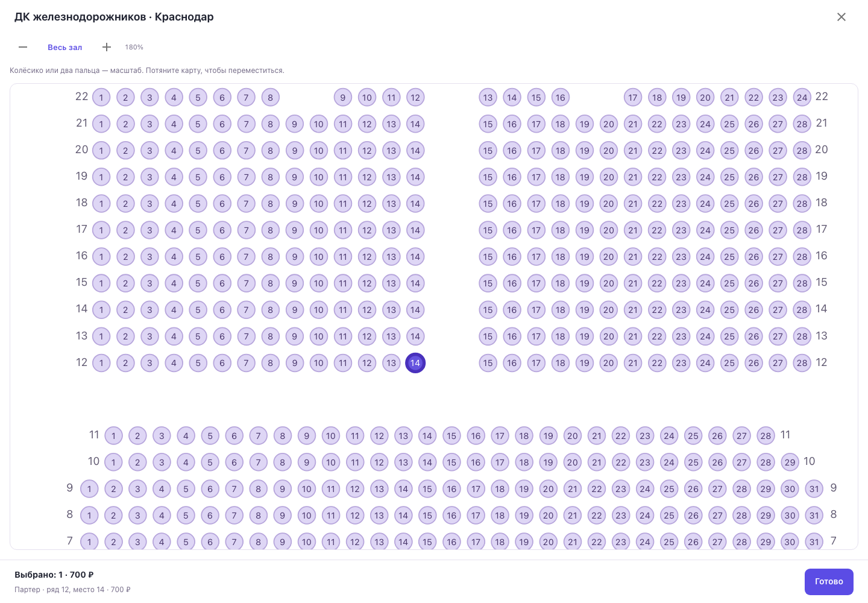Viewport: 868px width, 603px height.
Task: Close the hall seat map dialog
Action: click(841, 17)
